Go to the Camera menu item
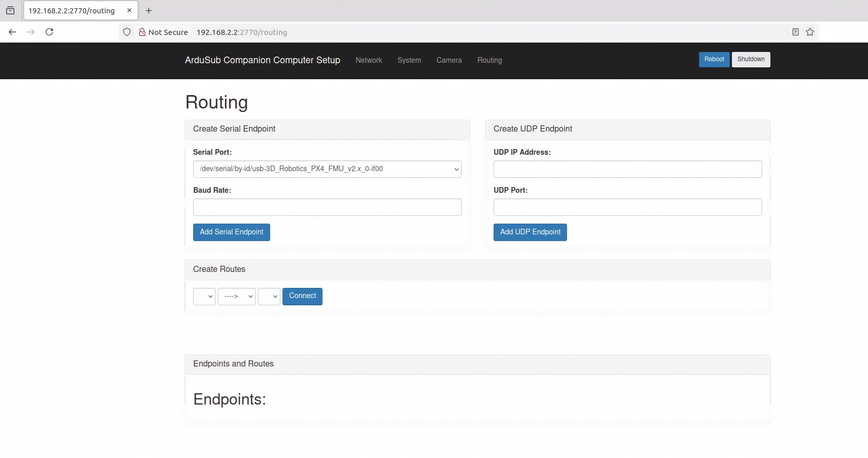This screenshot has height=458, width=868. (449, 60)
